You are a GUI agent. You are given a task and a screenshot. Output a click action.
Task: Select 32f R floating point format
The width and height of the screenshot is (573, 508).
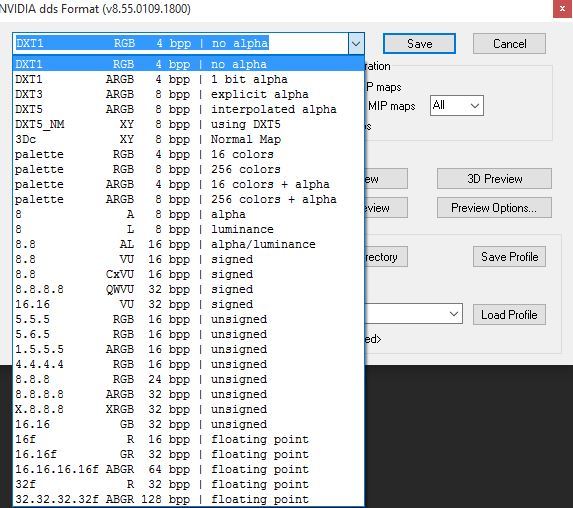(189, 484)
